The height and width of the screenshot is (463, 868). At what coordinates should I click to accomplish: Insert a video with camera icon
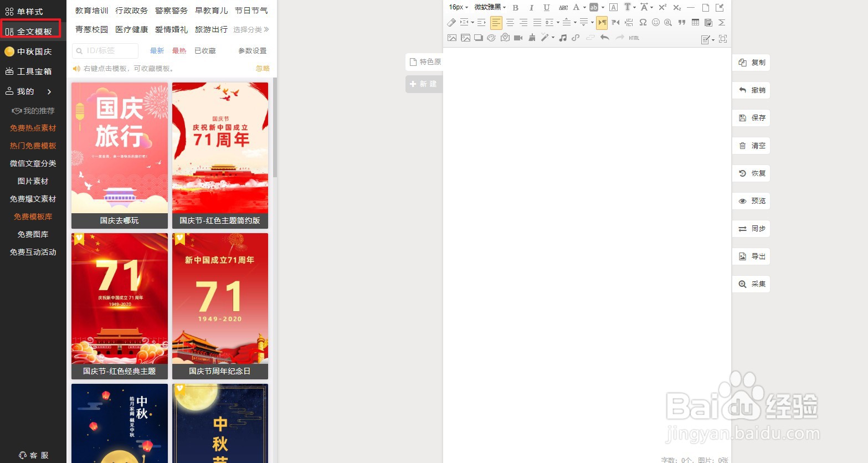(518, 38)
